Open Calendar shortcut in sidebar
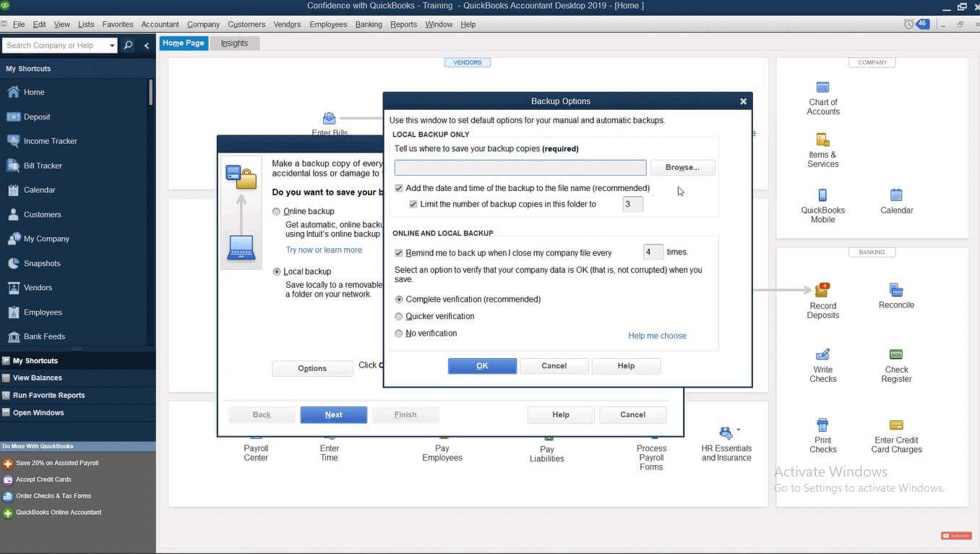The image size is (980, 554). coord(39,190)
